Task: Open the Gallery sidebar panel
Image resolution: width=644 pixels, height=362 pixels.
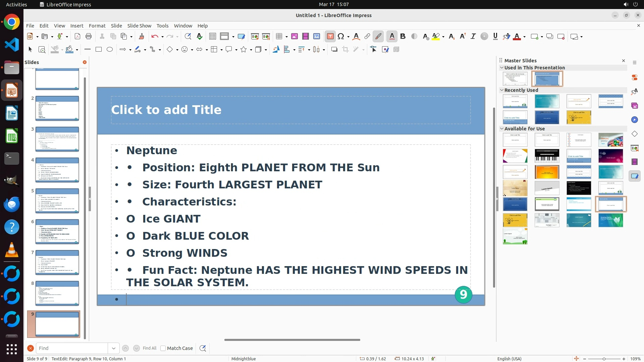Action: click(x=634, y=106)
